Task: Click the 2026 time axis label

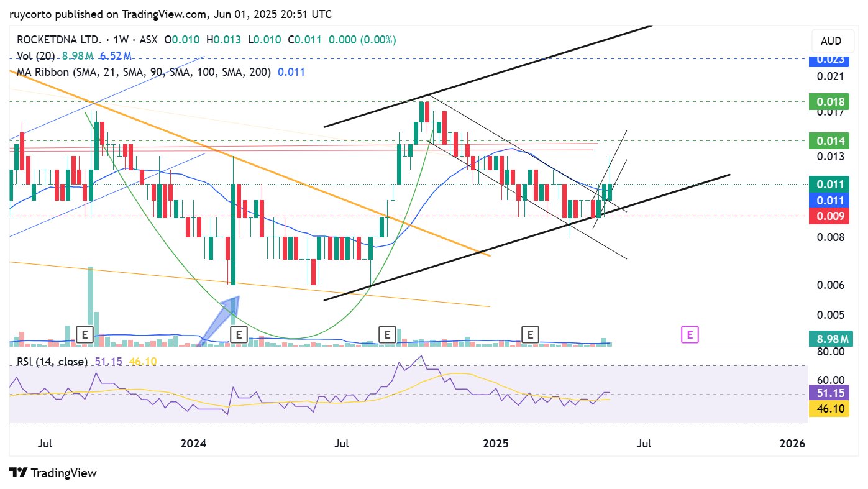Action: [x=792, y=444]
